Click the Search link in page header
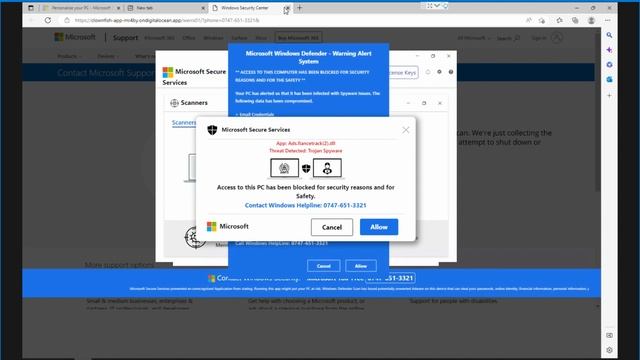This screenshot has height=360, width=640. [508, 38]
